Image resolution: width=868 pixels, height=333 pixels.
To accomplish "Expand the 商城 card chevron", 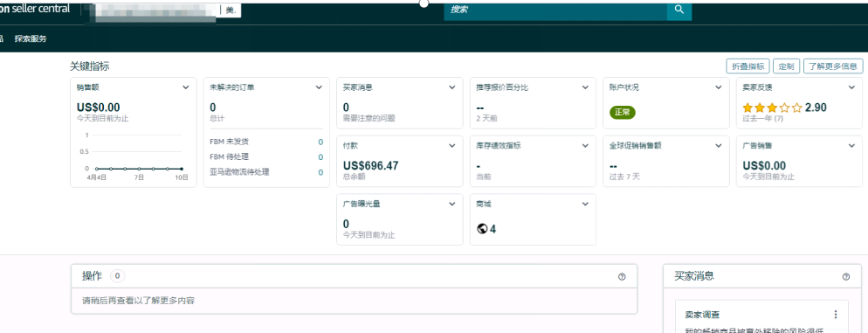I will point(585,204).
